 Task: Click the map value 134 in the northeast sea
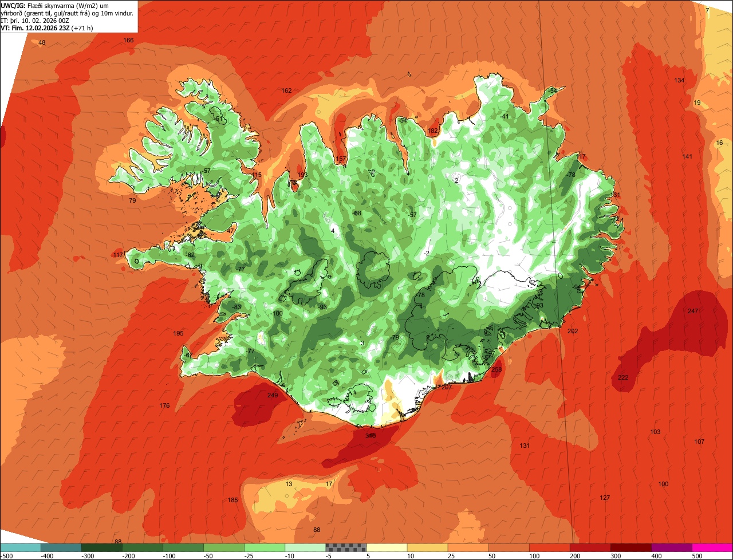(x=679, y=80)
